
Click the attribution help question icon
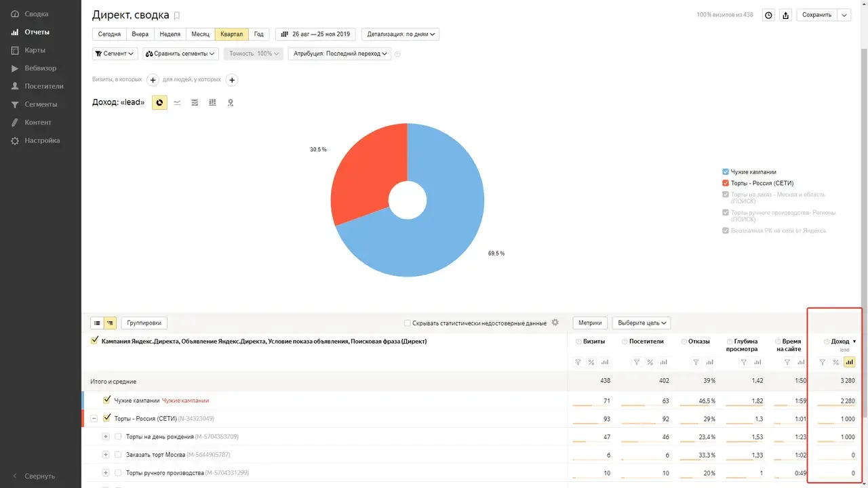click(x=397, y=54)
